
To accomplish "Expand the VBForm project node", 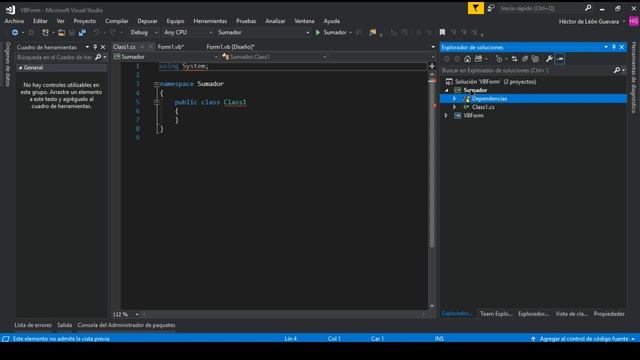I will [x=446, y=116].
